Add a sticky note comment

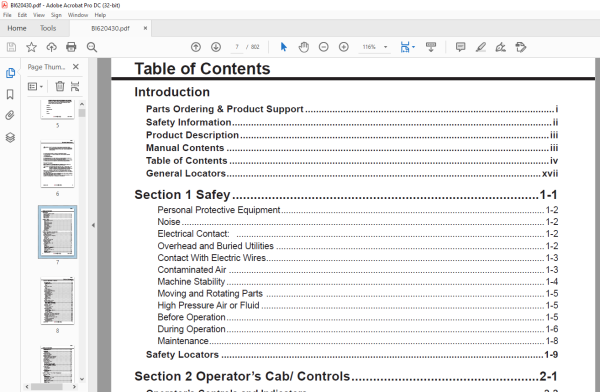click(x=461, y=47)
